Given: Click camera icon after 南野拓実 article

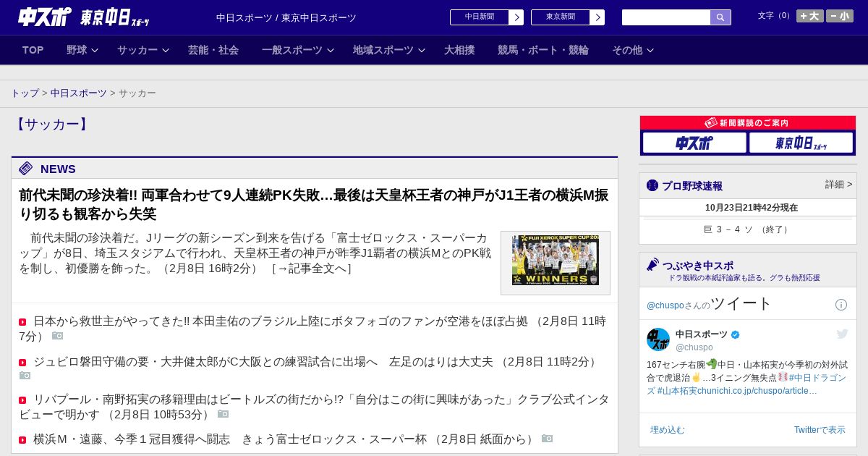Looking at the screenshot, I should coord(224,414).
